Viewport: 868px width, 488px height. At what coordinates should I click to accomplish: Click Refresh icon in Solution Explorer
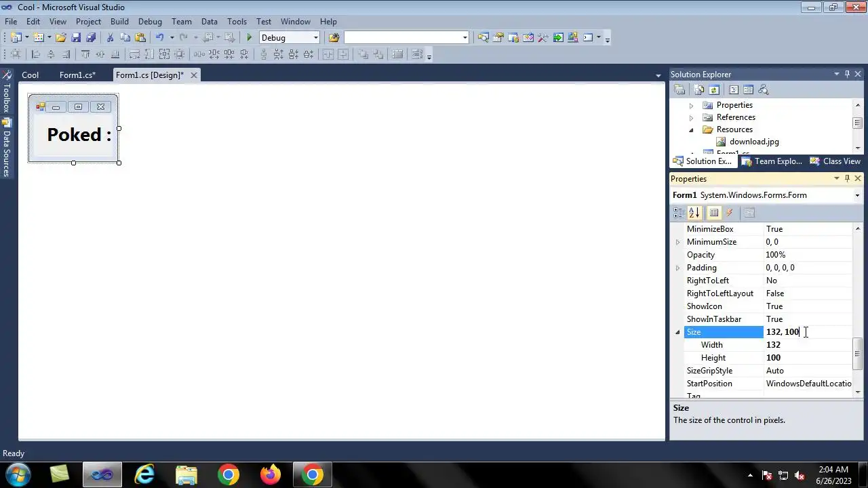point(714,90)
